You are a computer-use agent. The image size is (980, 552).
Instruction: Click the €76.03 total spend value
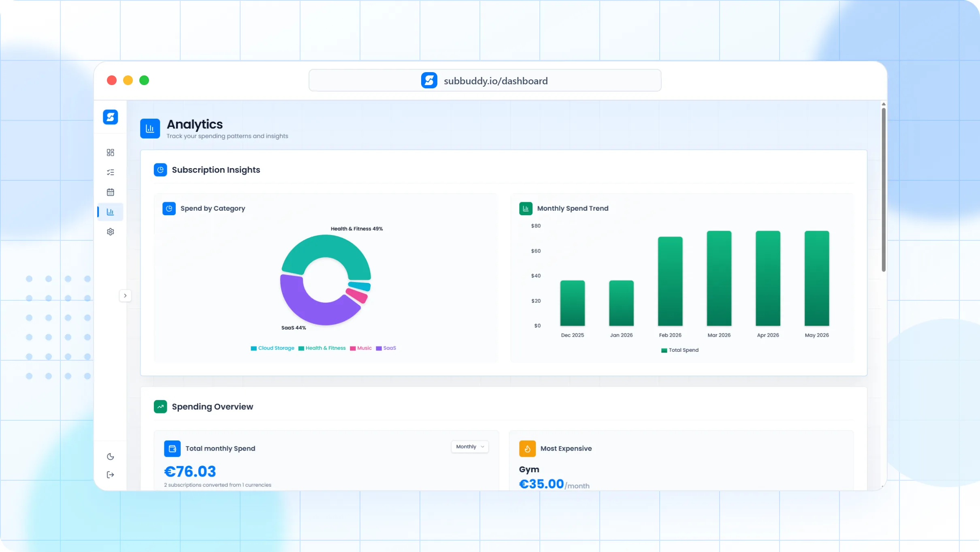pos(190,471)
